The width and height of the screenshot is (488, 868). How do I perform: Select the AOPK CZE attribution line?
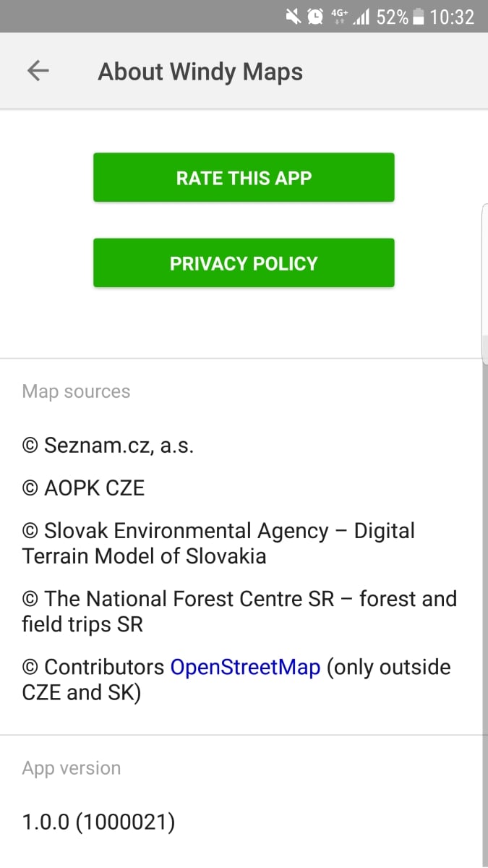82,488
